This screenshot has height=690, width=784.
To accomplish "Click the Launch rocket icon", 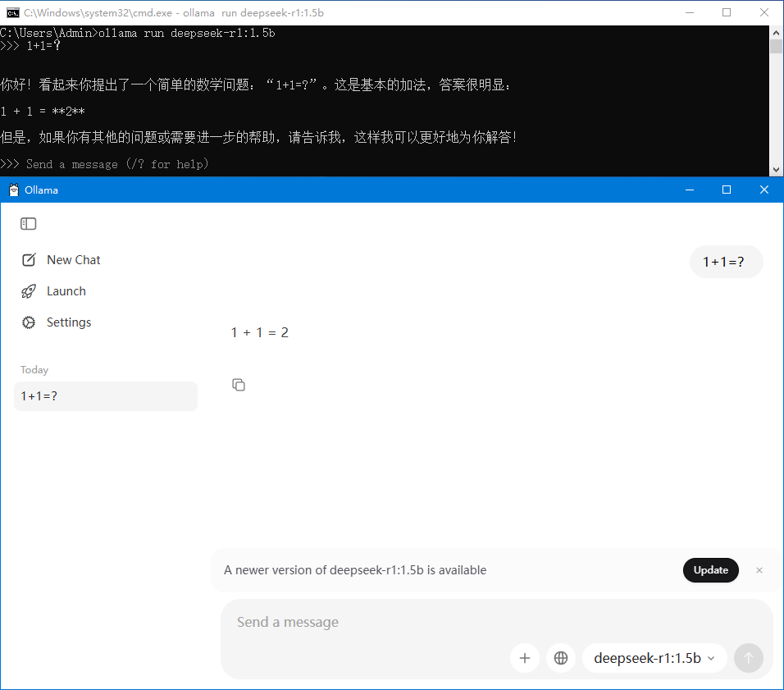I will point(29,291).
